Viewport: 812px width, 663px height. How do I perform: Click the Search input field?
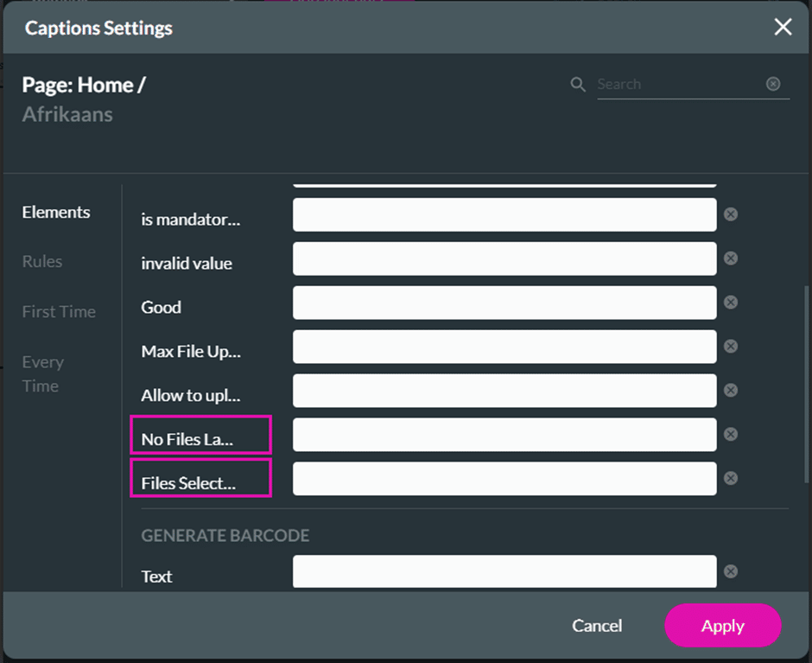[678, 85]
